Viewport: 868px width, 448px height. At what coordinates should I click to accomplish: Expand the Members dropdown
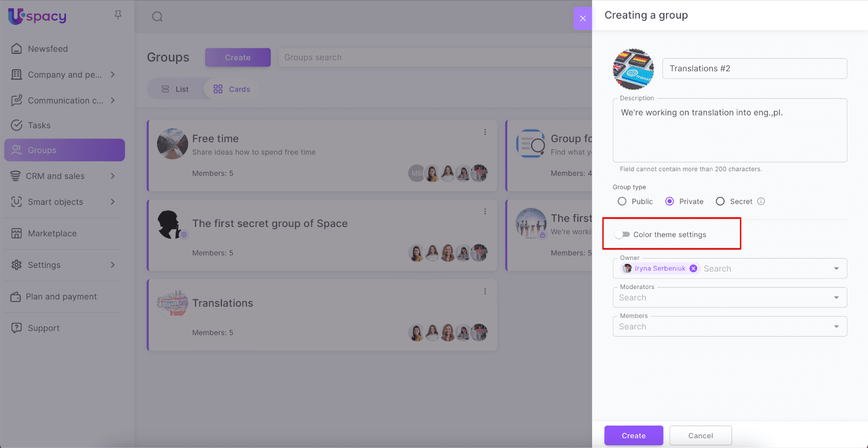tap(836, 326)
